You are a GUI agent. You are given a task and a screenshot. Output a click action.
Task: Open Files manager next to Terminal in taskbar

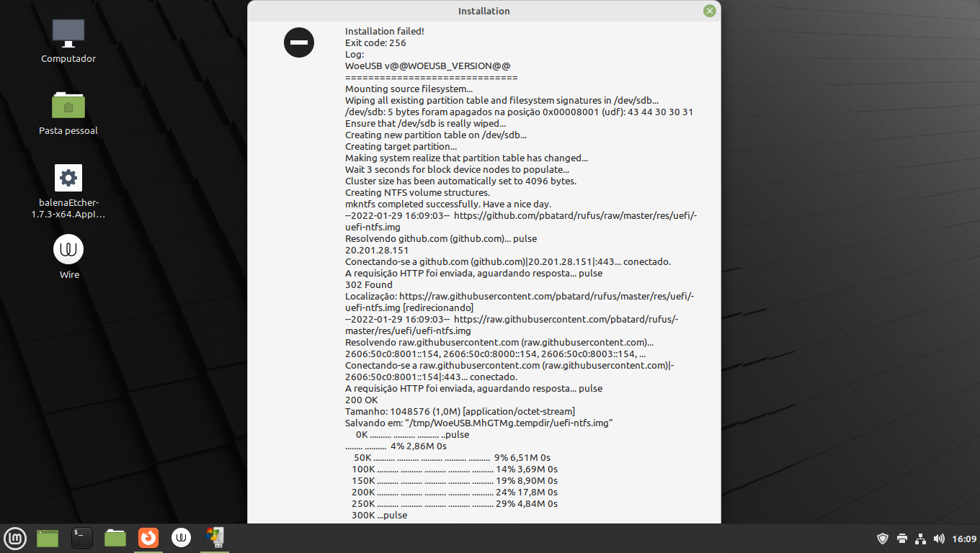coord(115,538)
